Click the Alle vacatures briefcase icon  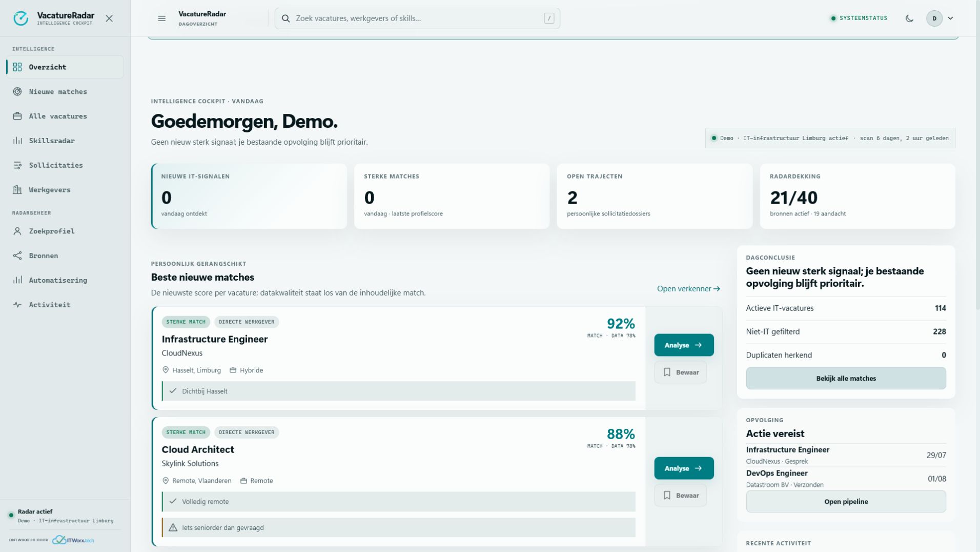[x=17, y=116]
